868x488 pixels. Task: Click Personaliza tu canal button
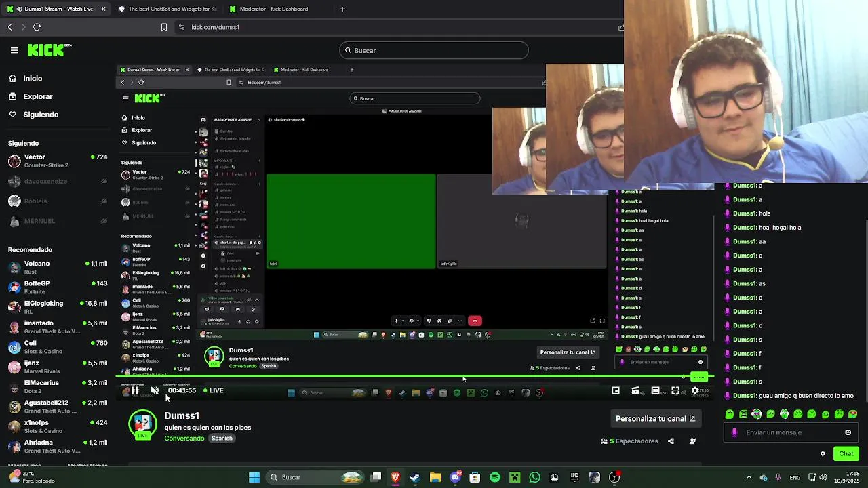pyautogui.click(x=656, y=418)
